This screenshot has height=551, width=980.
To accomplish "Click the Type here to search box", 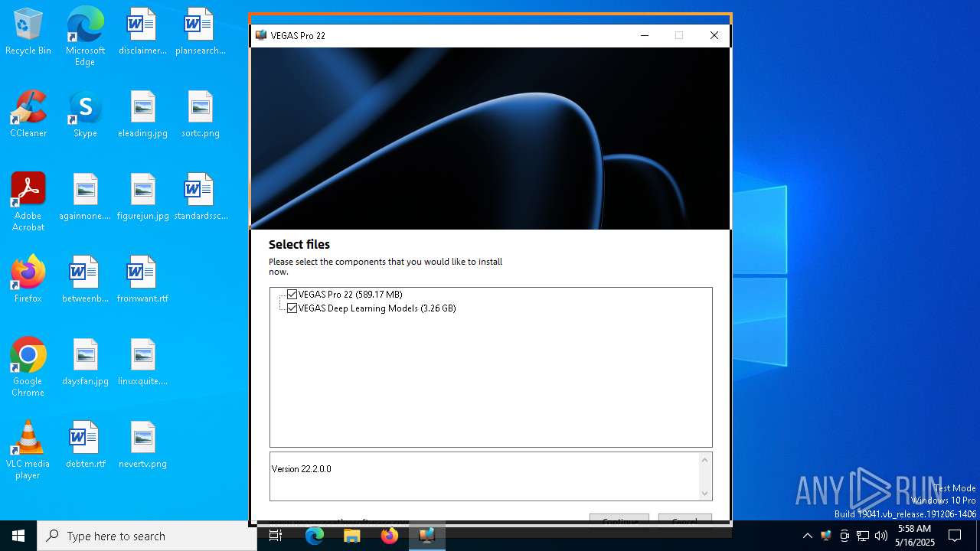I will [147, 536].
